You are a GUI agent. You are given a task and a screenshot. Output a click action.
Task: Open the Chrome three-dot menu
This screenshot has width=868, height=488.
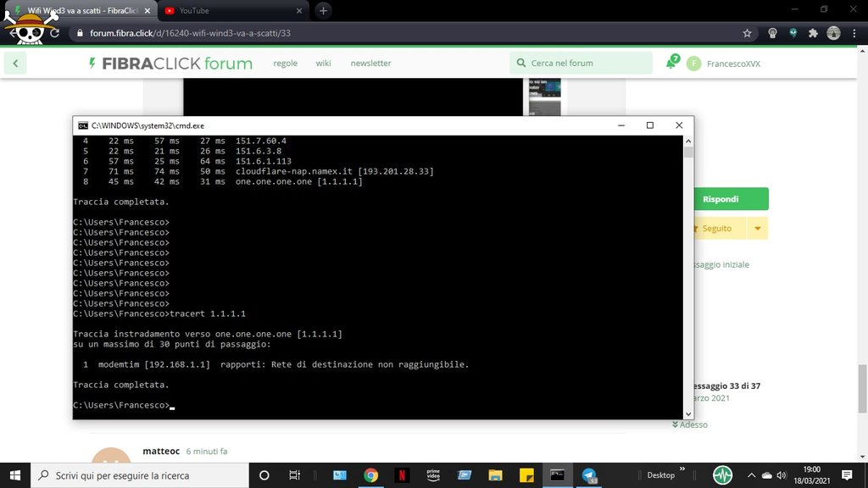point(854,33)
